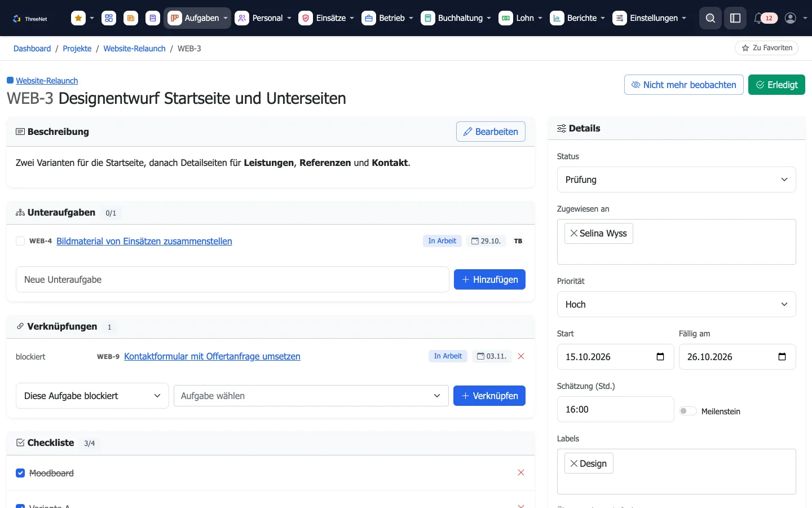
Task: Click the TB assignee badge on WEB-4
Action: pos(518,241)
